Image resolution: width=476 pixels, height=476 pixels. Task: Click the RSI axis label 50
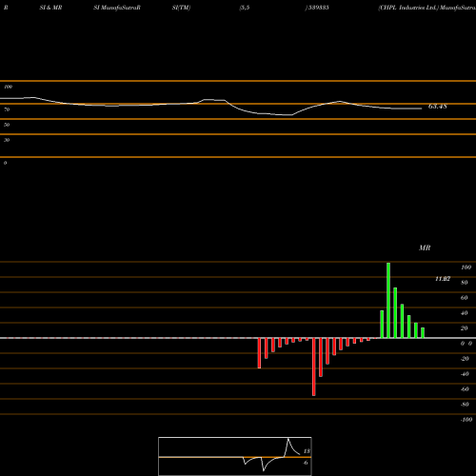tap(7, 125)
